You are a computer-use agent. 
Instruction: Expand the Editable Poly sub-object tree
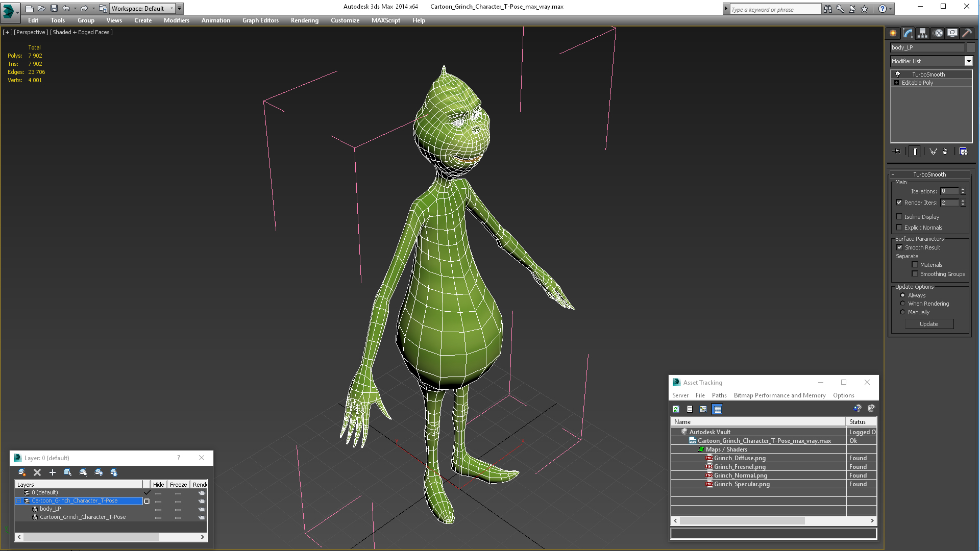896,83
